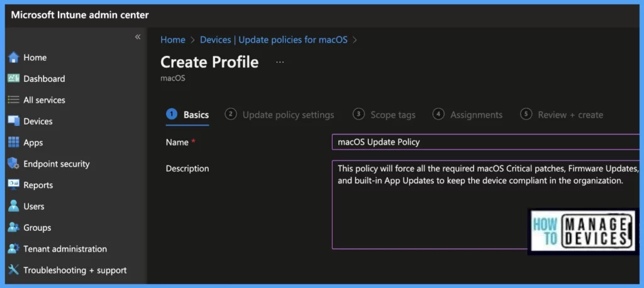Image resolution: width=644 pixels, height=288 pixels.
Task: Click the Name label
Action: click(177, 142)
